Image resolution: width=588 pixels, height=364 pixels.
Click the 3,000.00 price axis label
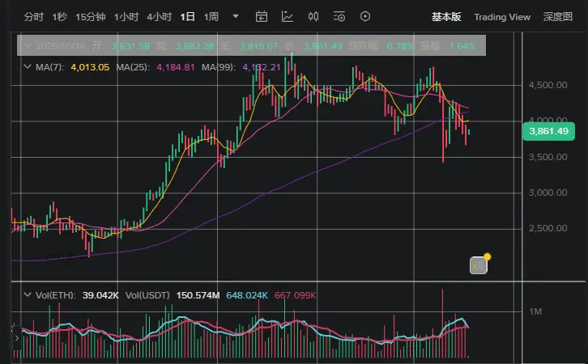[548, 193]
